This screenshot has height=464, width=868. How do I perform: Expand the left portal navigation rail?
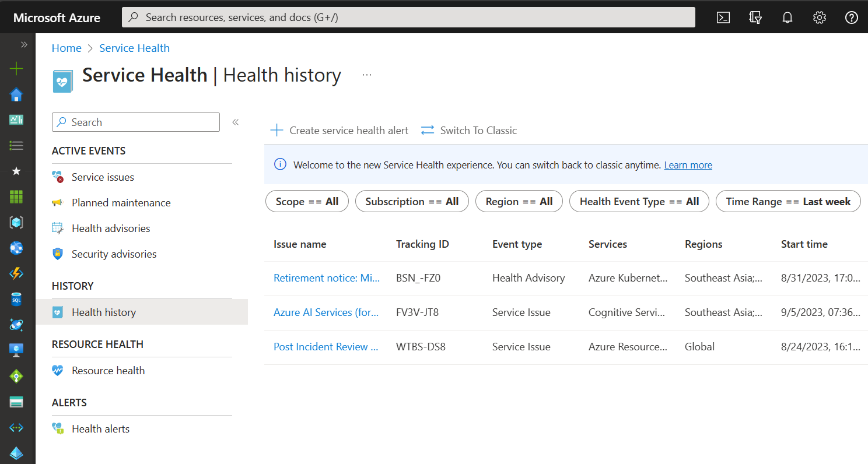tap(24, 44)
